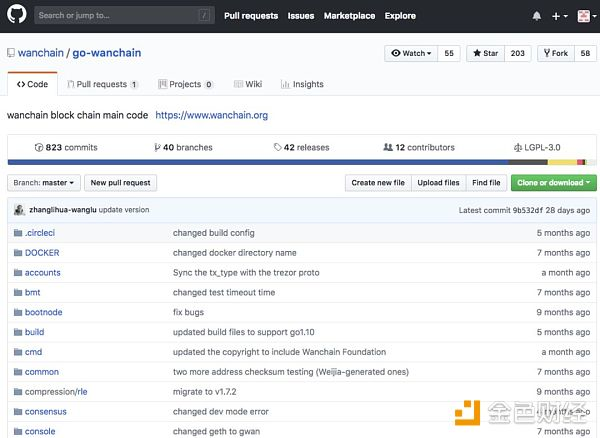Screen dimensions: 600x438
Task: Select the Code tab
Action: click(x=33, y=84)
